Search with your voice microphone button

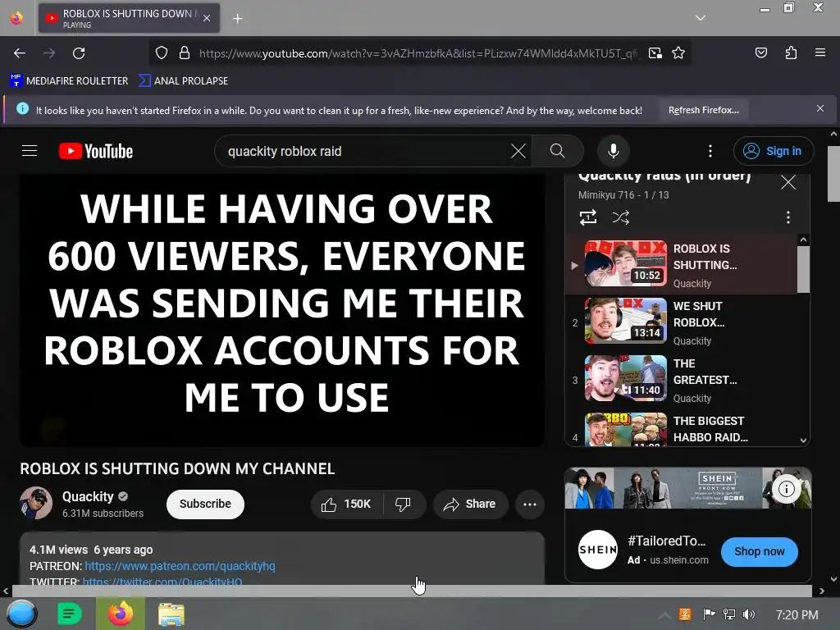pos(614,151)
